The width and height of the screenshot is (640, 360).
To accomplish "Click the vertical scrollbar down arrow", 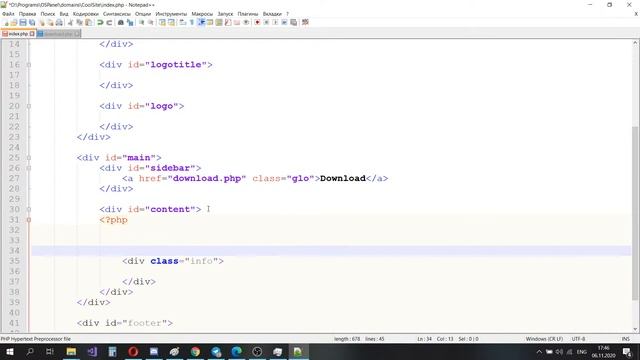I will [x=635, y=329].
